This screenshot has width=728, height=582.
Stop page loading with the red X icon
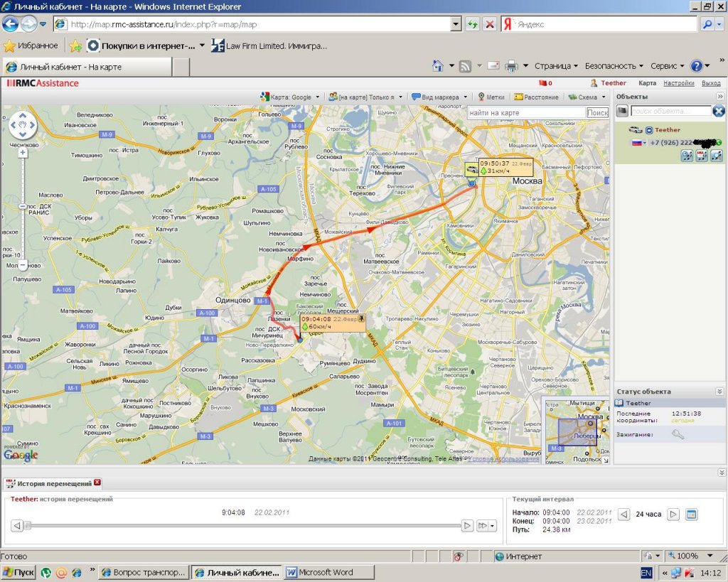[x=489, y=24]
